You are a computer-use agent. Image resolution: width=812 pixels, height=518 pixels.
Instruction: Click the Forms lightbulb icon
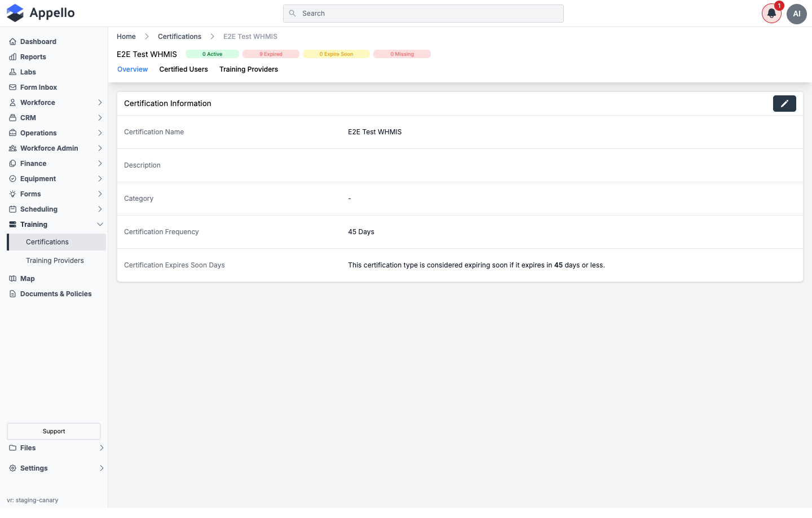(12, 194)
